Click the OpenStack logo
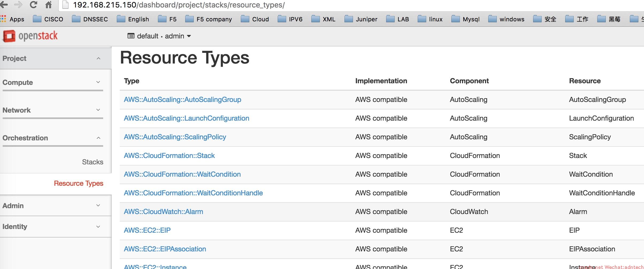This screenshot has height=269, width=644. point(30,36)
